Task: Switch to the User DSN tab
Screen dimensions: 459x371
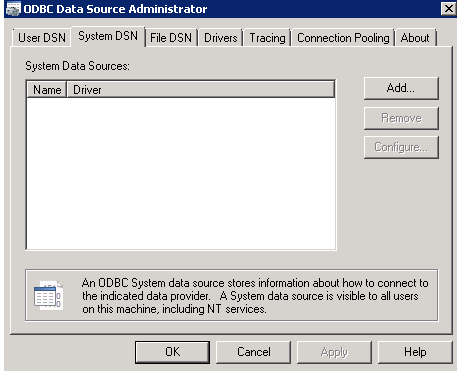Action: 42,38
